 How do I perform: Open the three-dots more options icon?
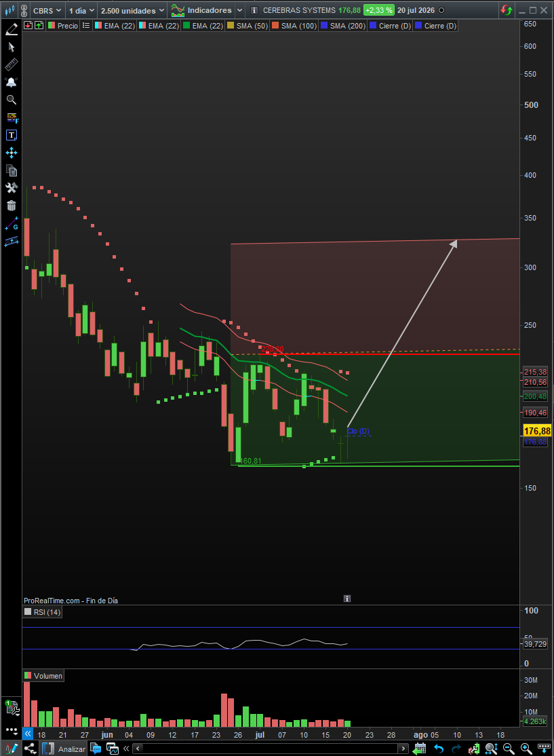[12, 730]
